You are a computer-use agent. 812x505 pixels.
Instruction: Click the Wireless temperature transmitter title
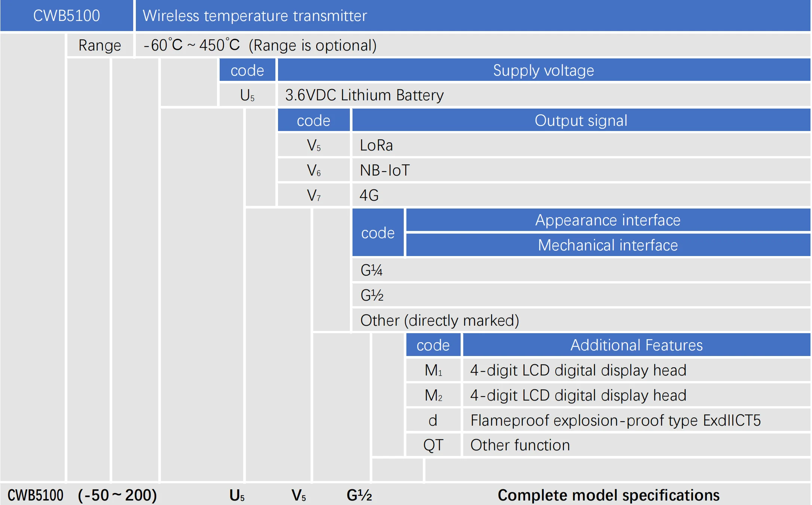254,16
